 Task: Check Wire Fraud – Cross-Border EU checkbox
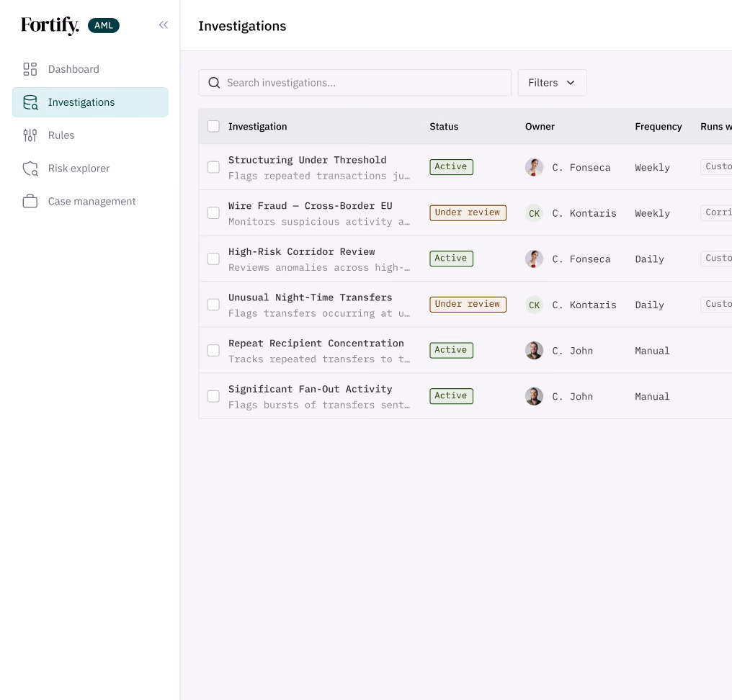click(213, 212)
